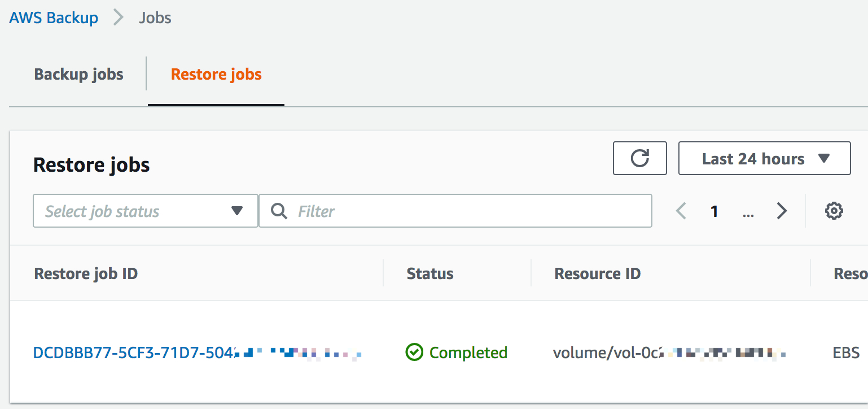The image size is (868, 409).
Task: Sort by Resource ID column header
Action: [598, 273]
